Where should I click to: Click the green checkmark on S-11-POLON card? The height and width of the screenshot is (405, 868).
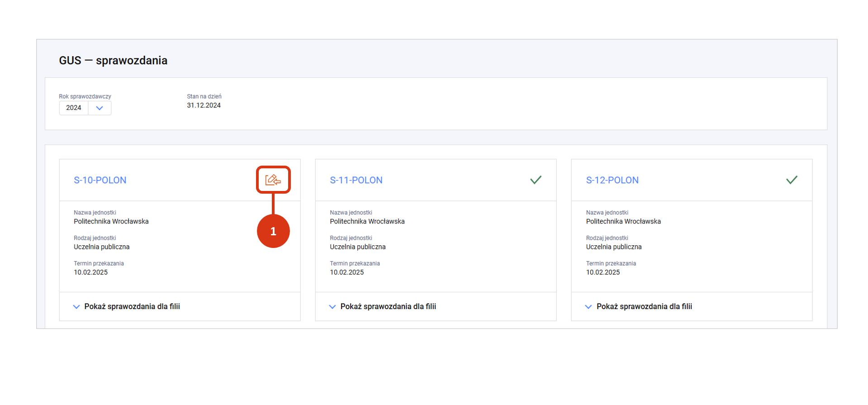tap(536, 180)
